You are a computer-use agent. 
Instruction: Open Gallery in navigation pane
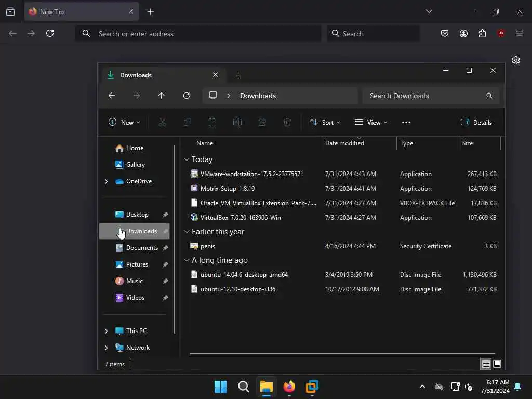135,165
